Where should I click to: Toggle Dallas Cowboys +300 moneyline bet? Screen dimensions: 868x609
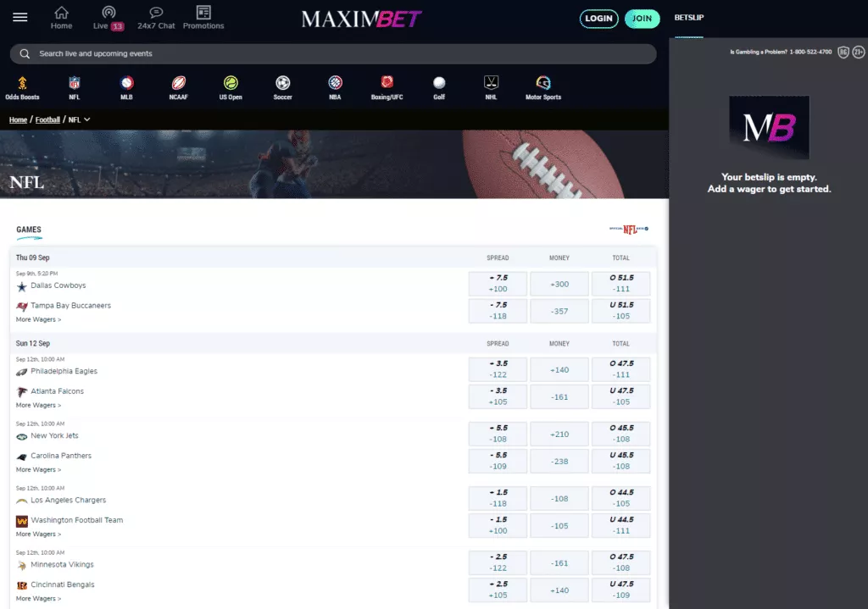559,284
